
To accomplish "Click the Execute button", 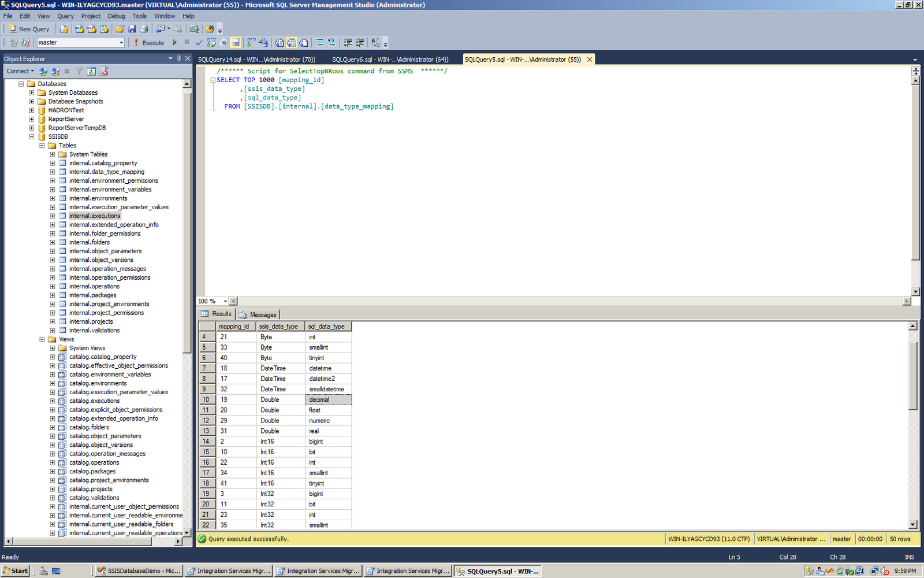I will coord(148,42).
